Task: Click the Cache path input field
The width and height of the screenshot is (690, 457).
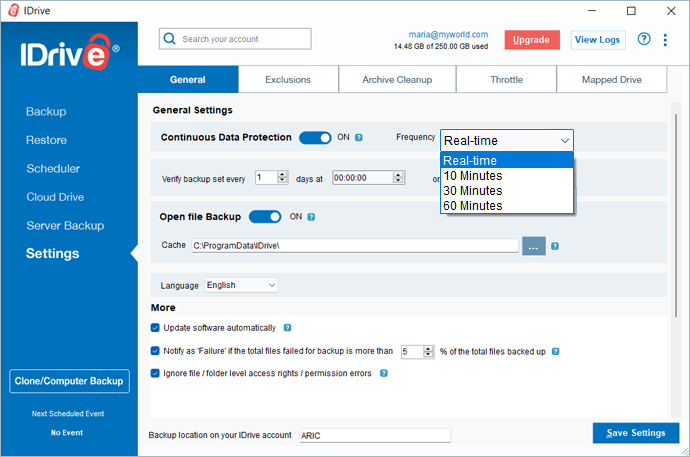Action: click(x=355, y=245)
